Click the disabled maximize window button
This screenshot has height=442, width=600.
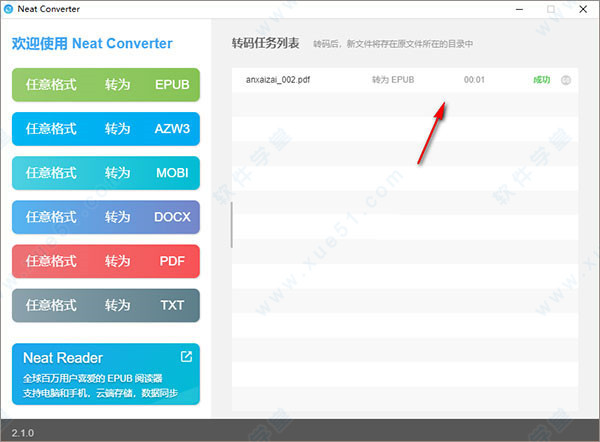click(550, 9)
